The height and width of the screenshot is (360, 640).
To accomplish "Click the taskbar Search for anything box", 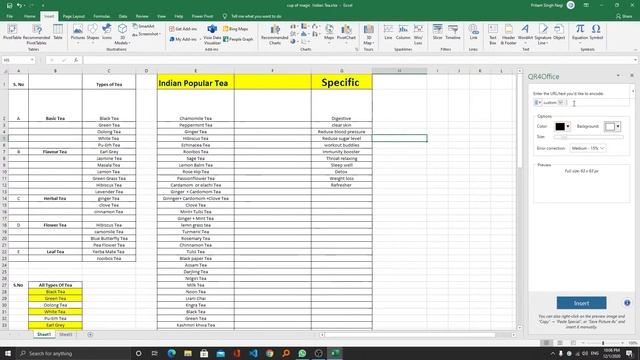I will click(73, 353).
